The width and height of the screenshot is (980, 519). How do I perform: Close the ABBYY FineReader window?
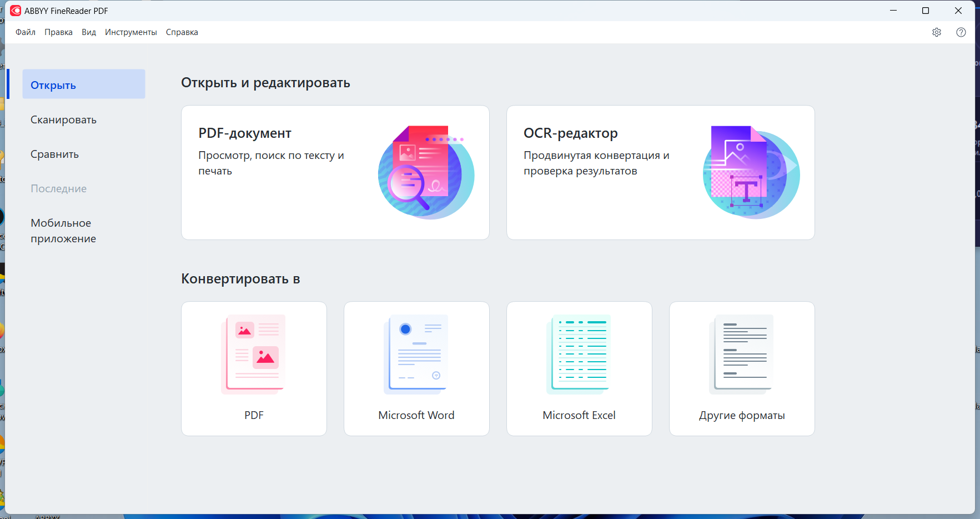tap(958, 11)
